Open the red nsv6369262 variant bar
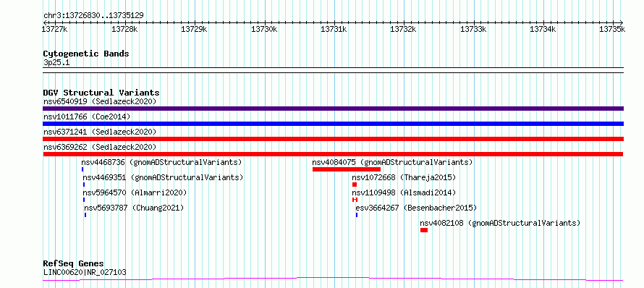This screenshot has height=288, width=644. (333, 154)
